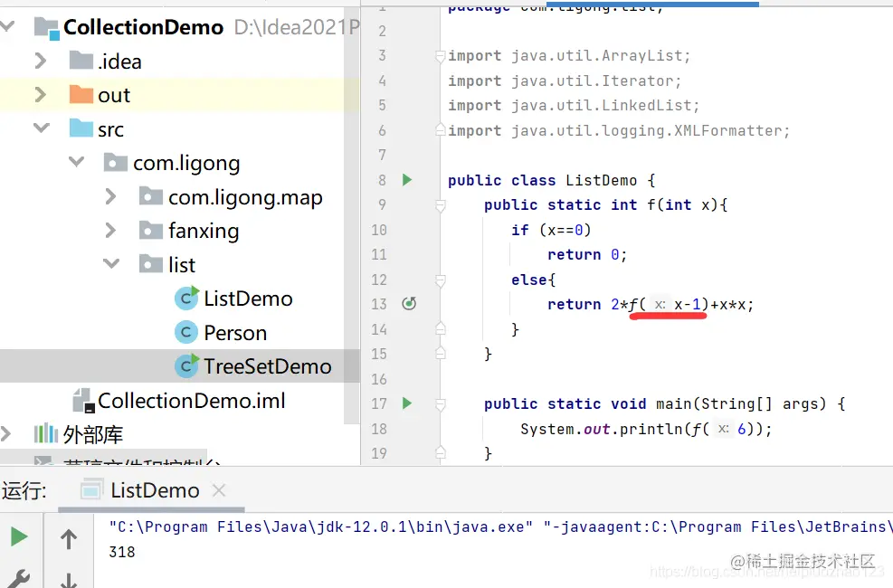Select the com.ligong package name
The image size is (893, 588).
click(186, 163)
